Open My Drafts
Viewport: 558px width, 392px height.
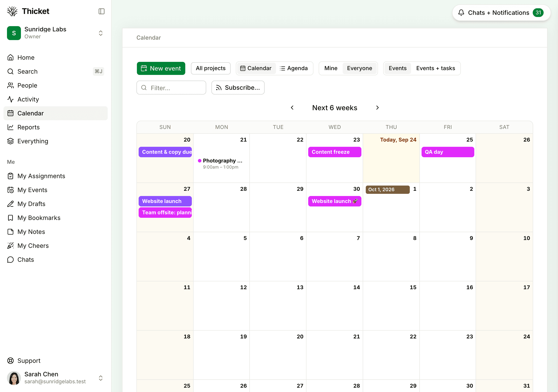point(55,204)
